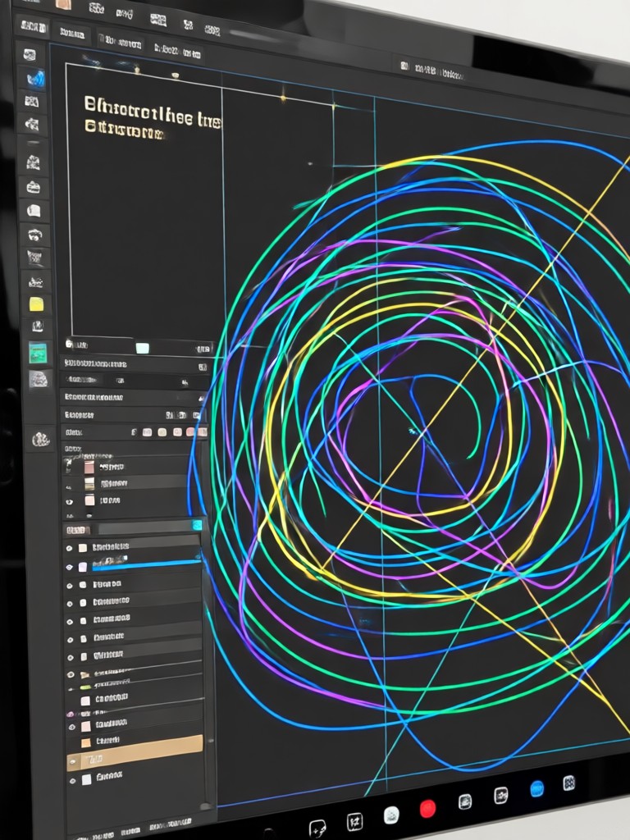Select the blue highlighted tool in left toolbar
The image size is (630, 840).
coord(36,80)
